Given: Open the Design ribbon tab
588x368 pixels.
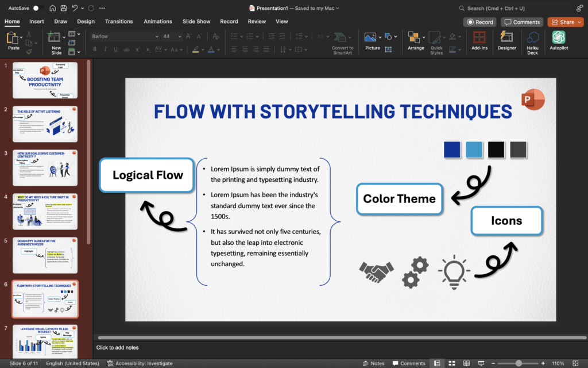Looking at the screenshot, I should 86,21.
